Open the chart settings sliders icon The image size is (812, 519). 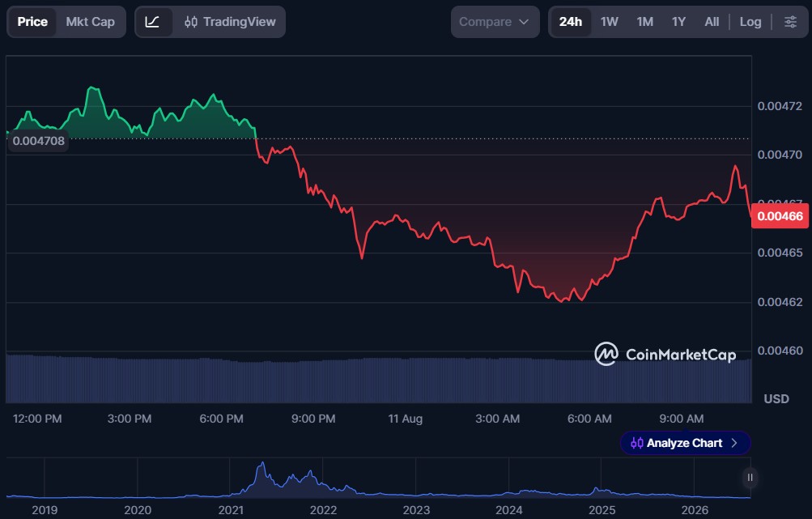click(x=790, y=22)
